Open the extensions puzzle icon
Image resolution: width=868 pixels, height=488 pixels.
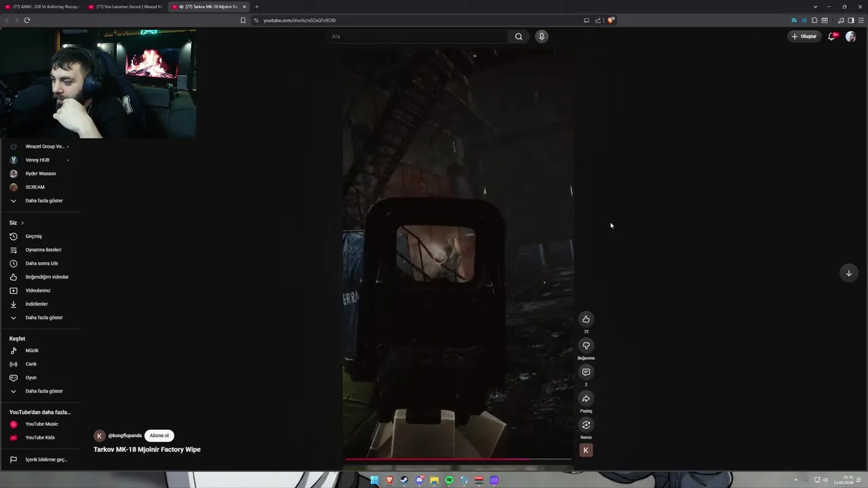coord(814,20)
